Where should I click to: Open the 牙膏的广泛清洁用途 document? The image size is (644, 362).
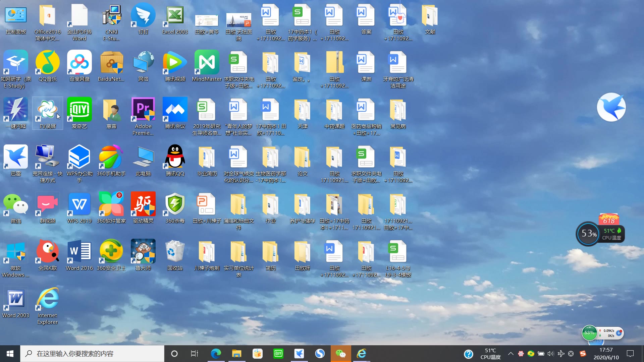pyautogui.click(x=398, y=69)
